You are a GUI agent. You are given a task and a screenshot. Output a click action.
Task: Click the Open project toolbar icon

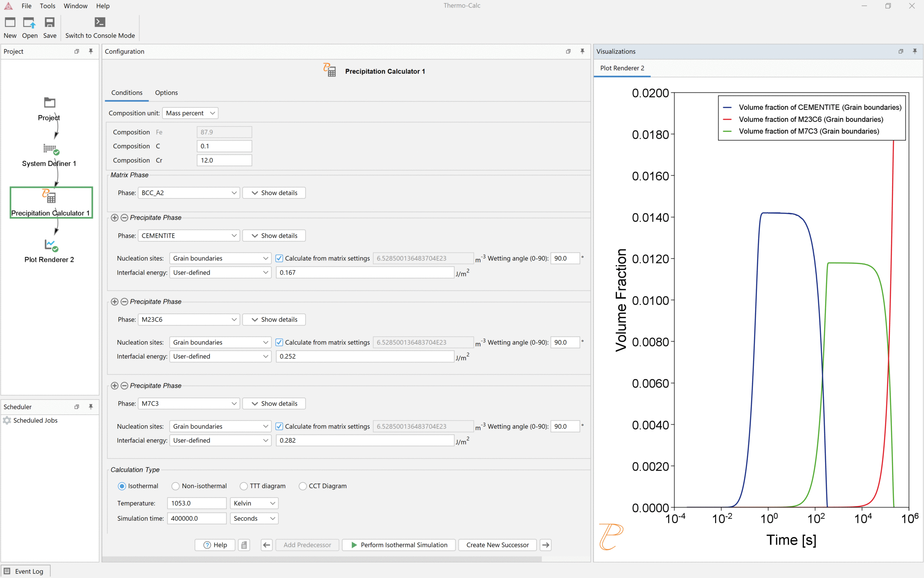pyautogui.click(x=29, y=22)
